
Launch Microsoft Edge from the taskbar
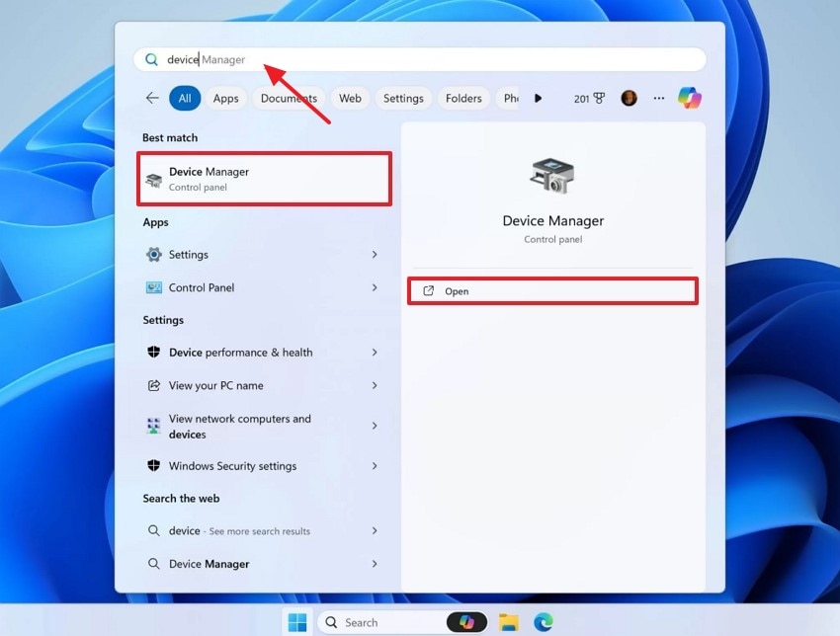click(x=544, y=622)
